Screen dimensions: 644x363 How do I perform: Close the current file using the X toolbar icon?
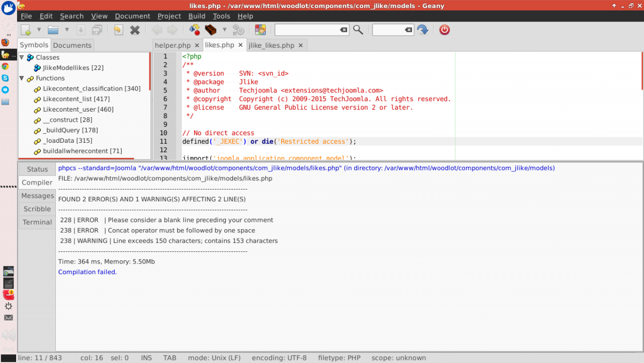[135, 30]
